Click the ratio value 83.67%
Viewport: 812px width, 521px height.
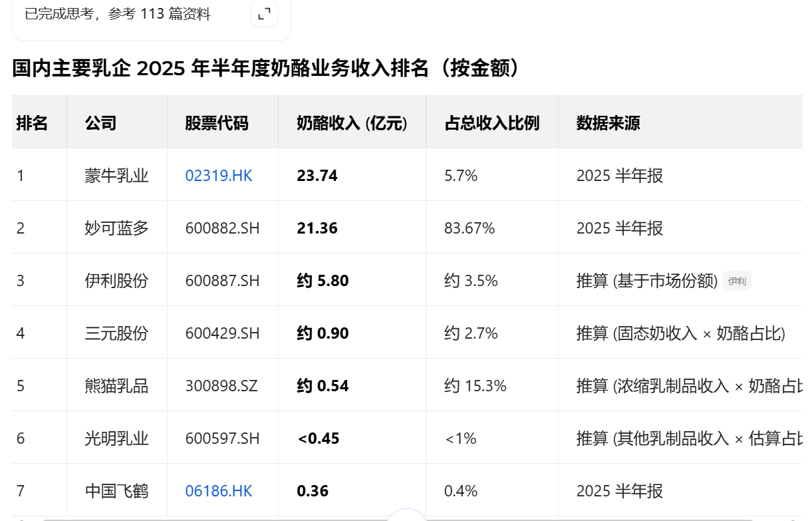click(x=470, y=228)
